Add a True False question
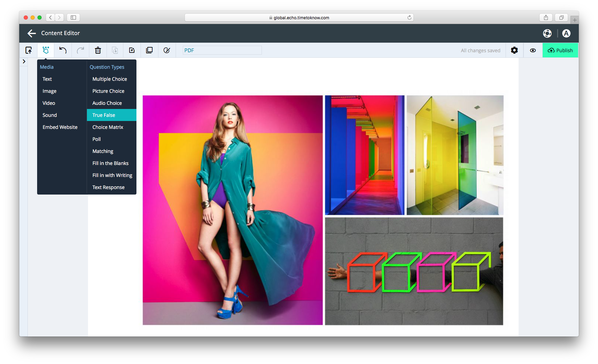The height and width of the screenshot is (364, 598). 112,115
